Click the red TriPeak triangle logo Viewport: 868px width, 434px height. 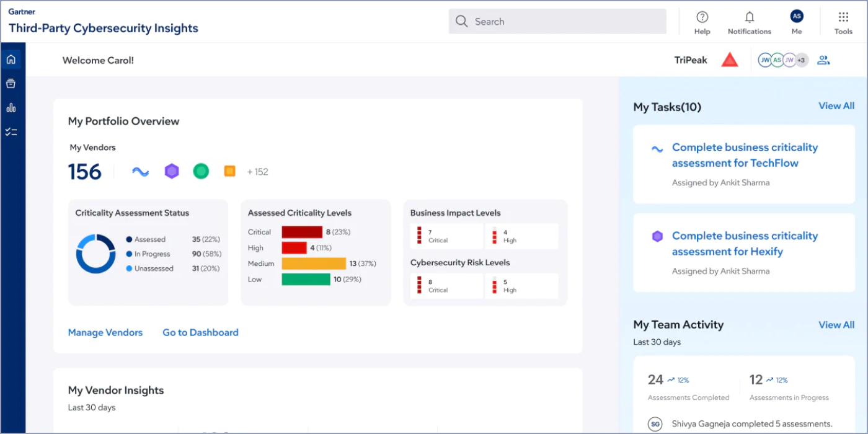[730, 60]
